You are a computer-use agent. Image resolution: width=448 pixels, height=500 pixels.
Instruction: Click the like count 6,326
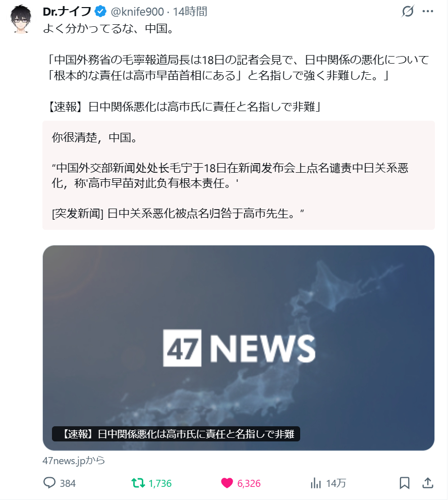(x=249, y=483)
